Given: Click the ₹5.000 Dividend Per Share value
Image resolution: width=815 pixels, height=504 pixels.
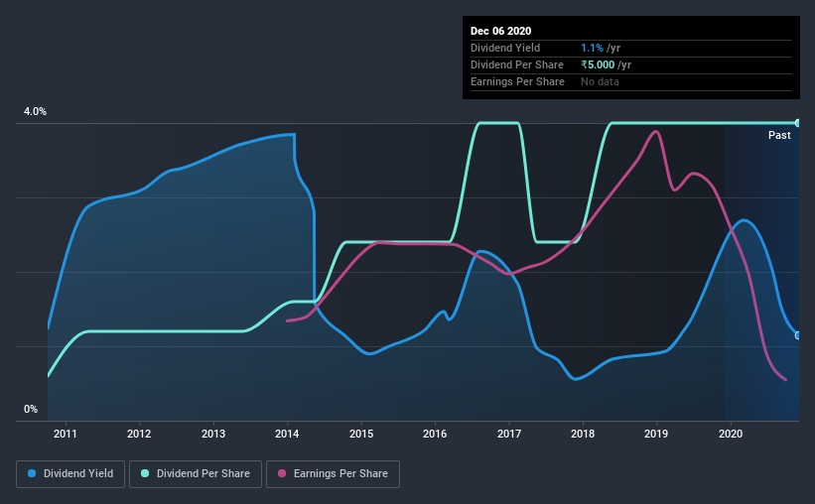Looking at the screenshot, I should (598, 64).
